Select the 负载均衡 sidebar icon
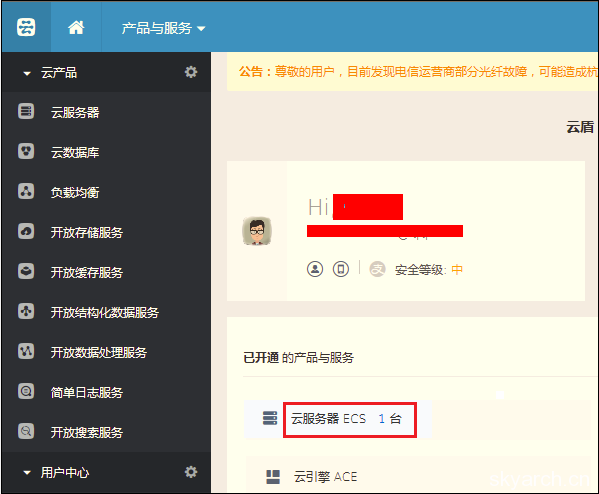The image size is (599, 494). tap(26, 191)
